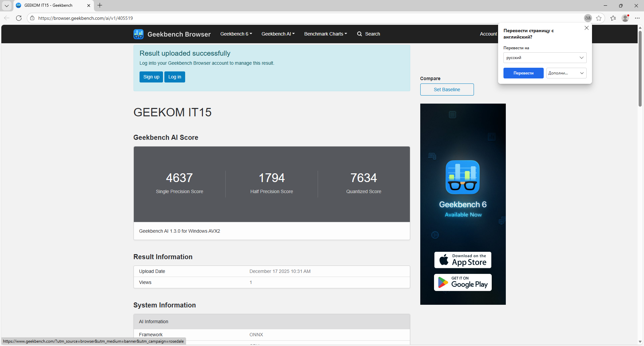Restore down the browser window
The width and height of the screenshot is (644, 346).
(621, 5)
